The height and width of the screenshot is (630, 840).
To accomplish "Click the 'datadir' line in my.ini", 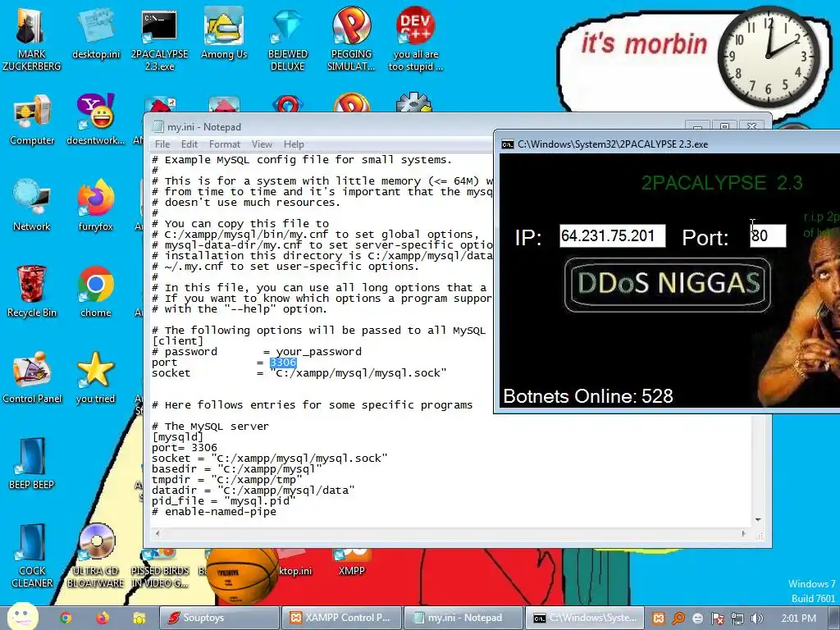I will click(x=253, y=491).
